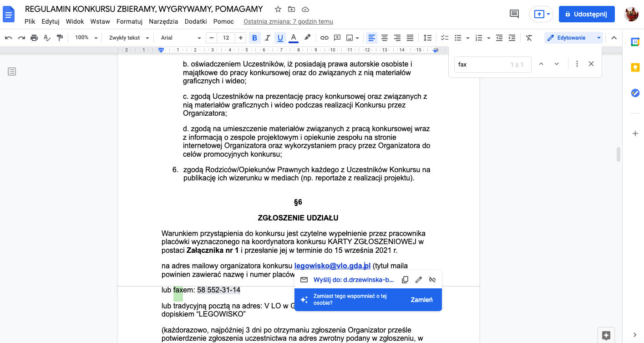
Task: Remove link using the unlink icon
Action: (x=432, y=280)
